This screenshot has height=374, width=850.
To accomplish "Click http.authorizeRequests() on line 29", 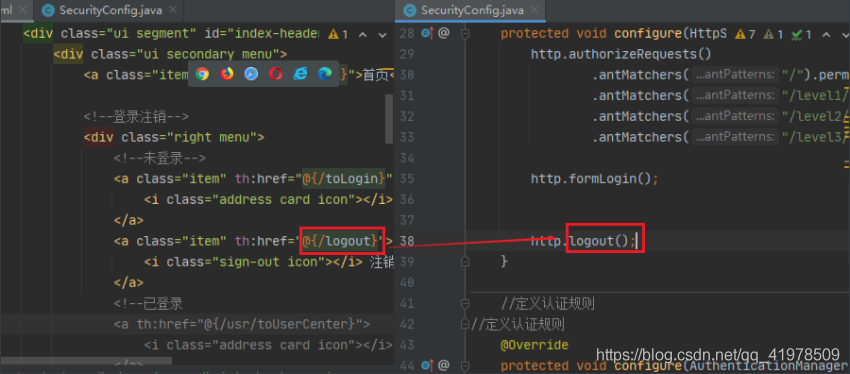I will pyautogui.click(x=621, y=54).
